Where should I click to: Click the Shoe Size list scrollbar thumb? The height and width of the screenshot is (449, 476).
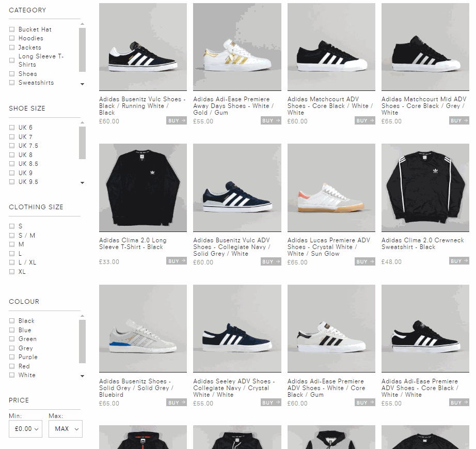click(82, 143)
